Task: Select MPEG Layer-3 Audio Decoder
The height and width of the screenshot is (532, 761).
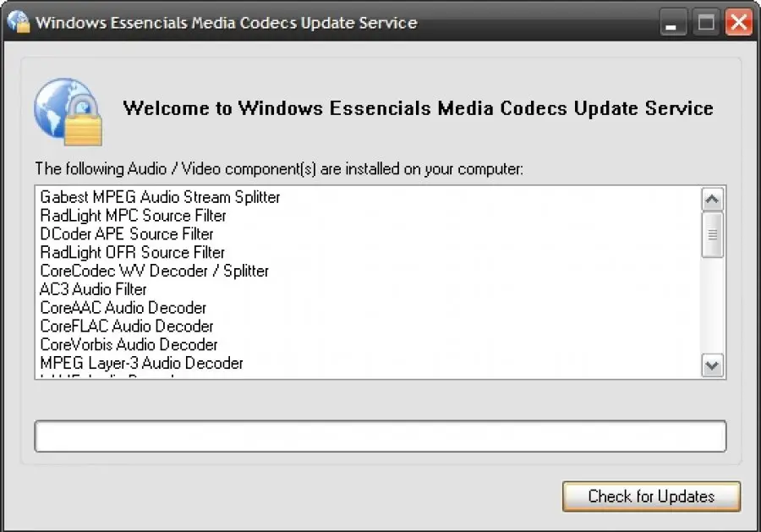Action: point(141,364)
